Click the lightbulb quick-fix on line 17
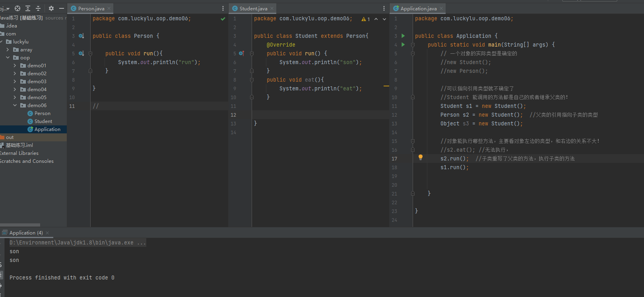Screen dimensions: 644x297 [421, 158]
